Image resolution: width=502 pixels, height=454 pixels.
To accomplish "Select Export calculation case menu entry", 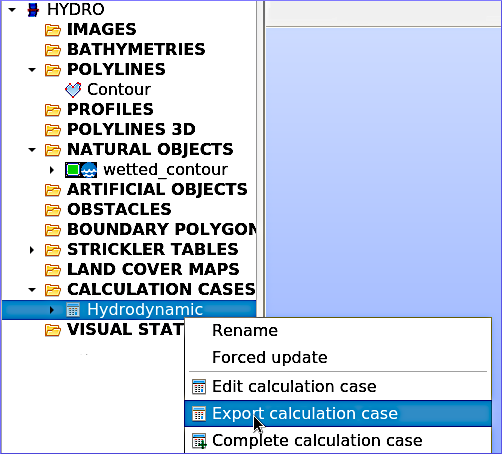I will click(338, 414).
